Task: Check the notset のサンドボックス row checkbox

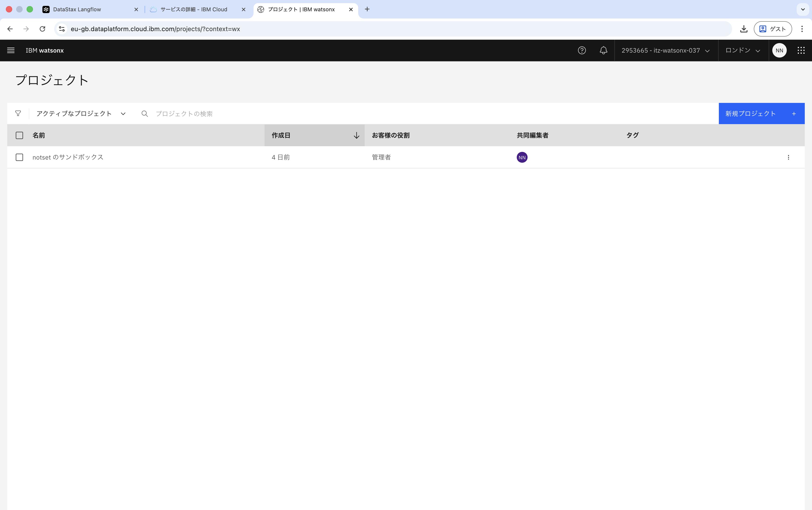Action: (20, 158)
